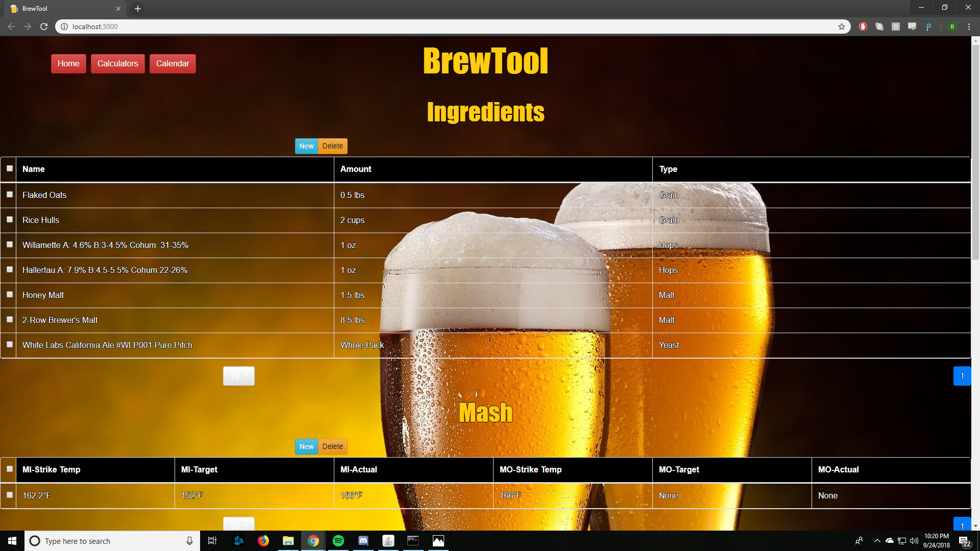Open the CSS extension in the toolbar
980x551 pixels.
(912, 27)
